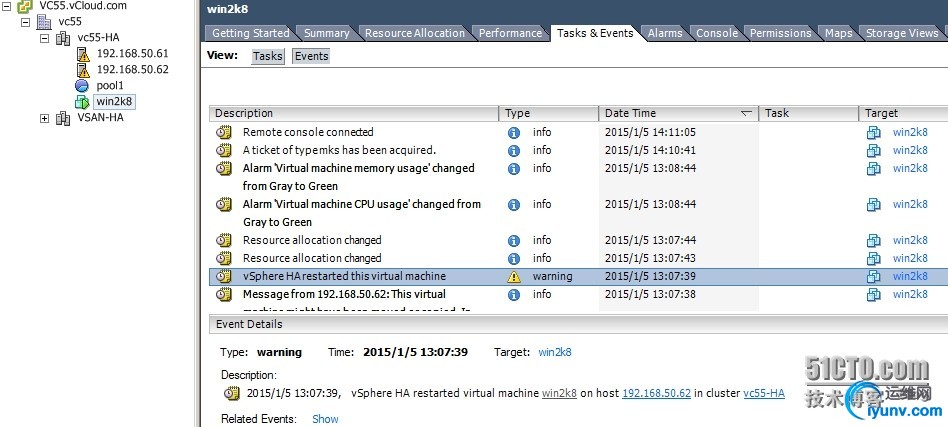Open win2k8 target link in 14:11:05 row
This screenshot has height=427, width=948.
[910, 132]
